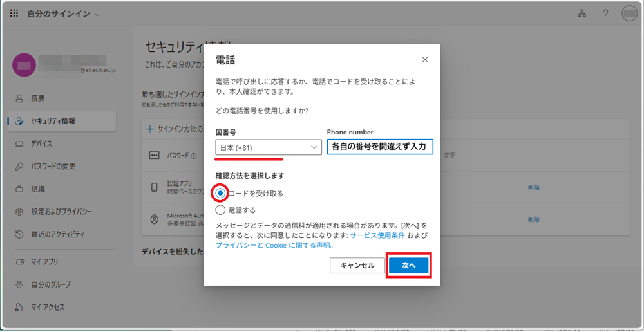Open マイ アプリ in the left navigation
This screenshot has height=332, width=644.
tap(44, 262)
